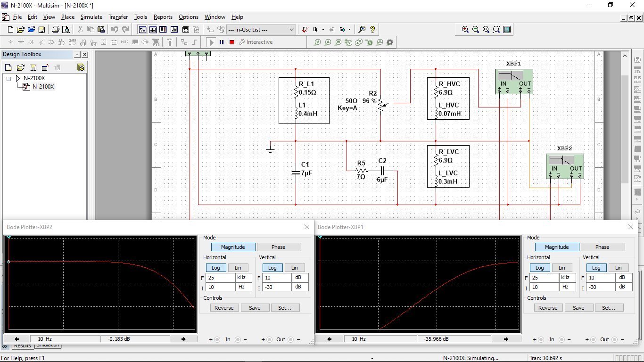Image resolution: width=644 pixels, height=362 pixels.
Task: Open the Simulate menu
Action: 91,17
